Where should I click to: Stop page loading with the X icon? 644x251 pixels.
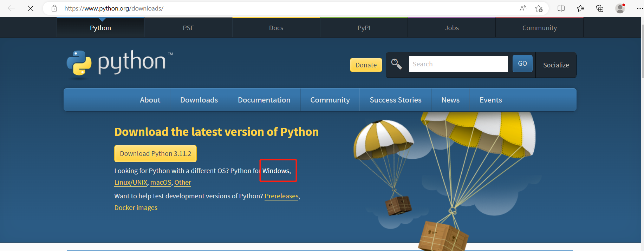coord(31,8)
